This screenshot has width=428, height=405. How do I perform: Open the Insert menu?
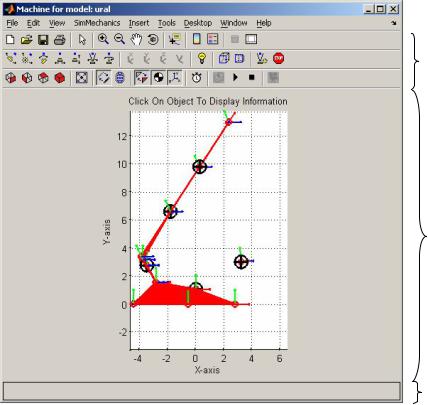(x=139, y=23)
